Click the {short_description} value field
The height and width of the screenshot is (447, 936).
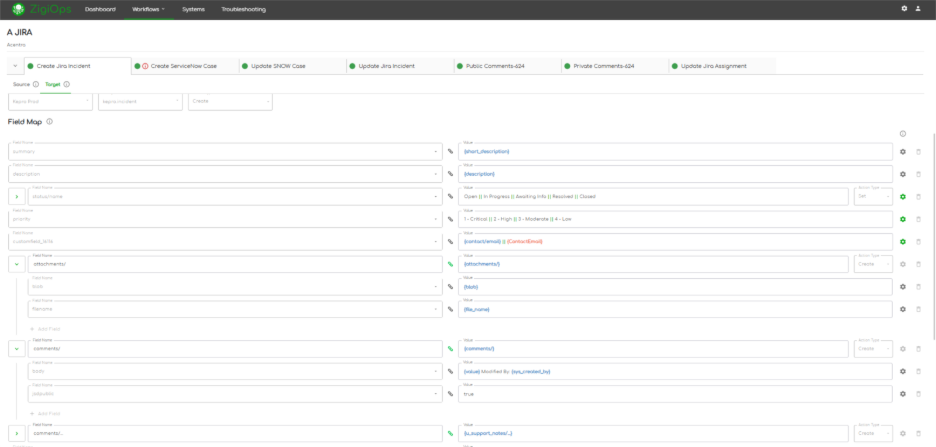675,152
